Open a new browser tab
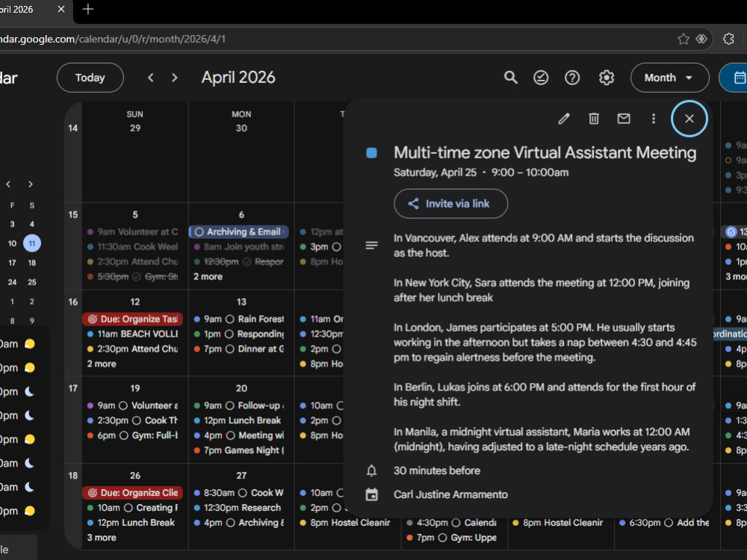Image resolution: width=747 pixels, height=560 pixels. click(x=87, y=9)
